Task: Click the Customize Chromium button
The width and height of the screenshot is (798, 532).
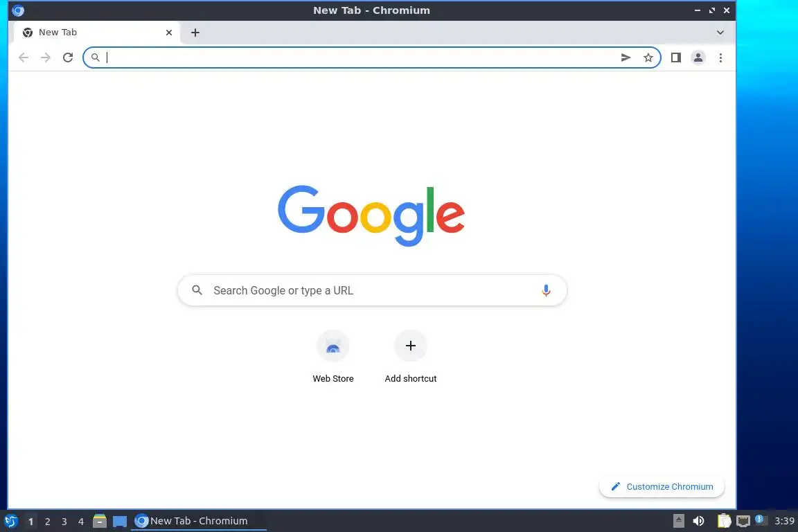Action: click(x=662, y=487)
